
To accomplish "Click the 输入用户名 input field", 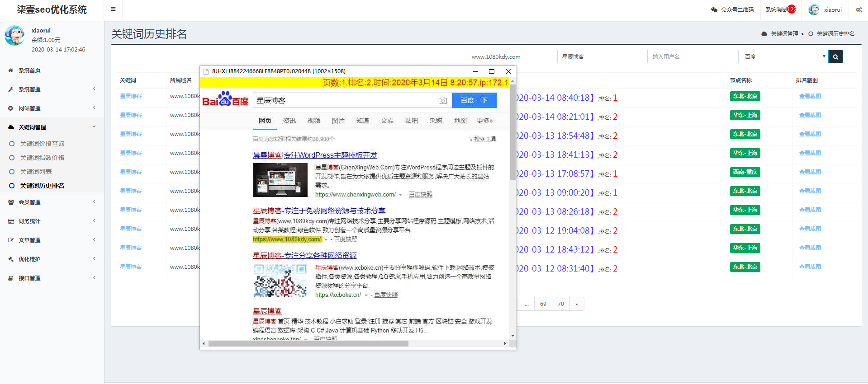I will 693,57.
